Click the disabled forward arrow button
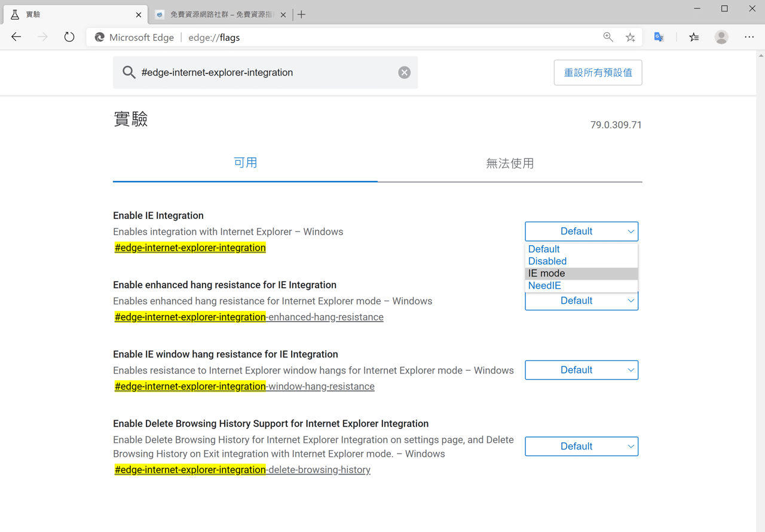 [42, 37]
